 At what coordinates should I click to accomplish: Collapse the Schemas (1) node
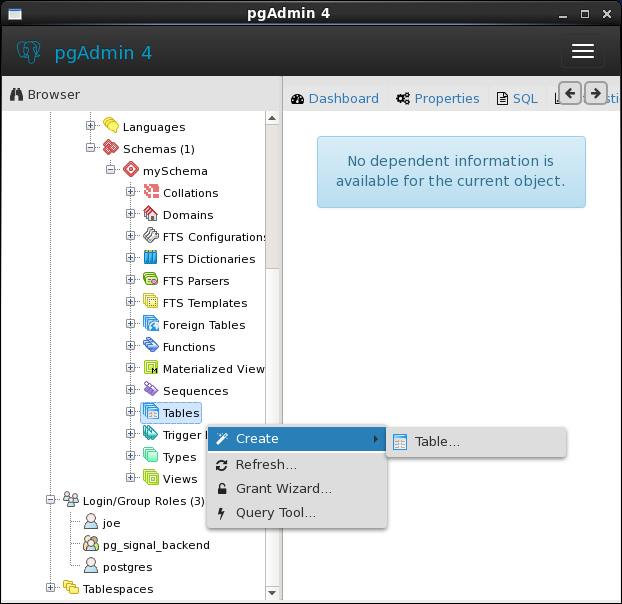point(90,148)
